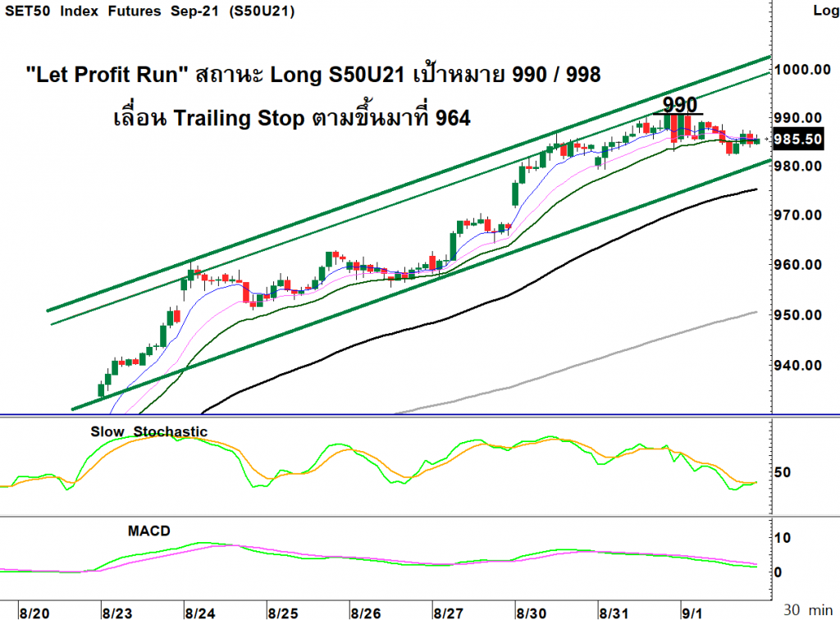Click the 950.00 price axis label

[797, 315]
